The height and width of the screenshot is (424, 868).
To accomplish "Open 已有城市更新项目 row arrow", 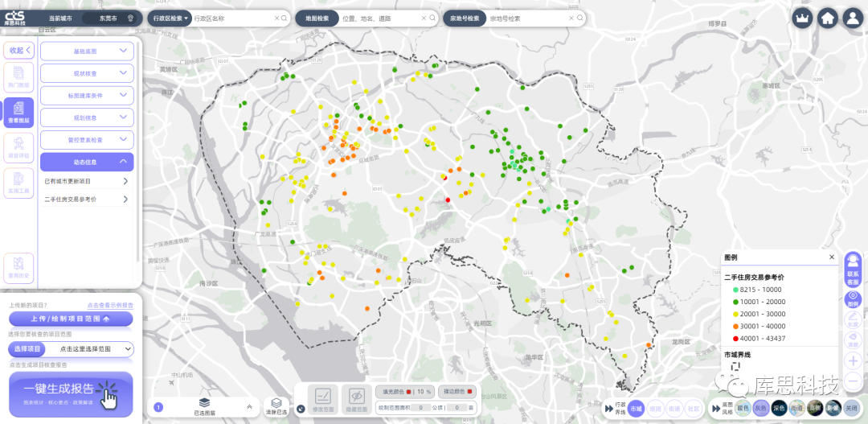I will [125, 181].
